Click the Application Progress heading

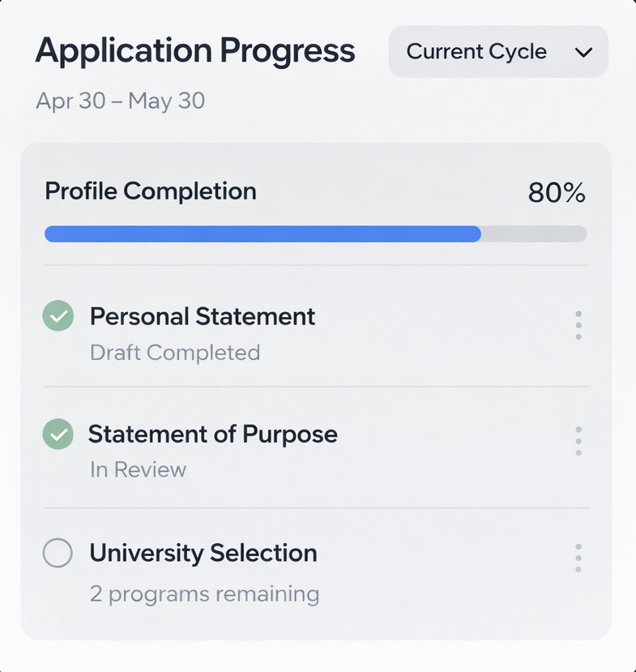195,51
